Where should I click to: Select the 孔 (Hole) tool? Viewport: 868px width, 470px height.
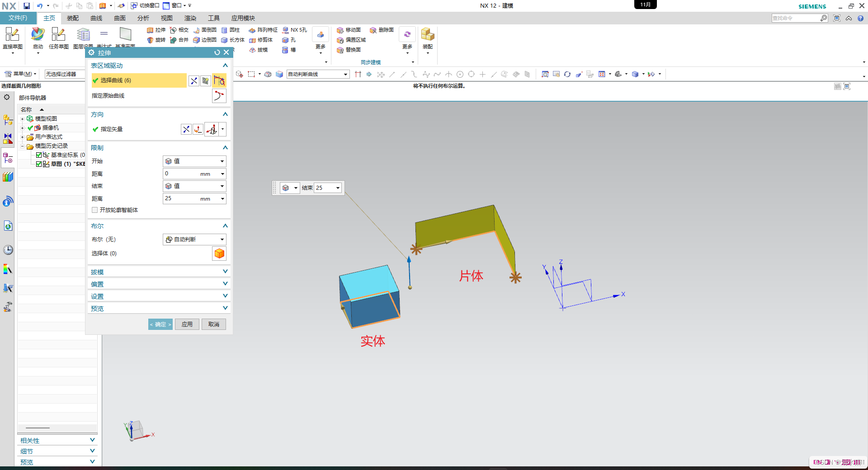pyautogui.click(x=289, y=40)
